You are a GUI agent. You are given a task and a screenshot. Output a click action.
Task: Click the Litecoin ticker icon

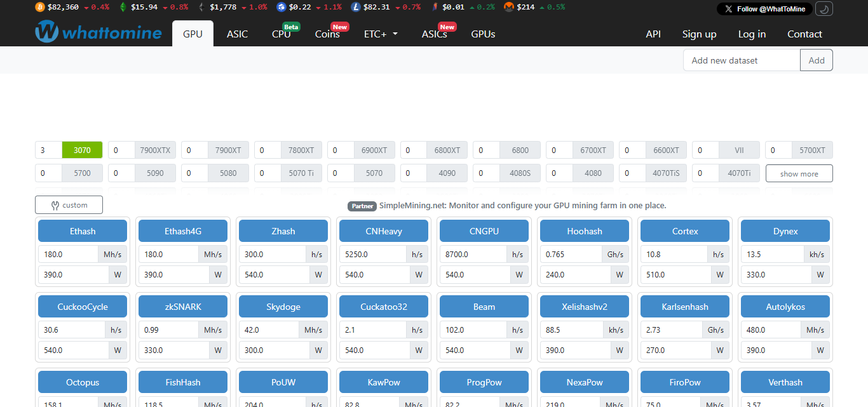[x=355, y=8]
